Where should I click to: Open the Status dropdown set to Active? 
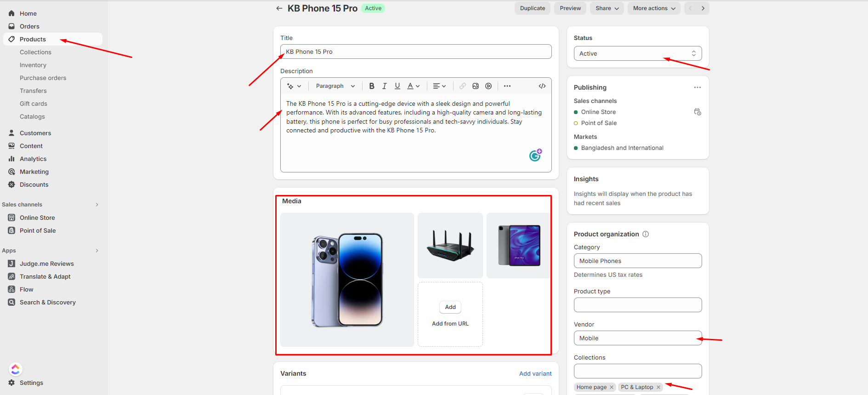(638, 53)
